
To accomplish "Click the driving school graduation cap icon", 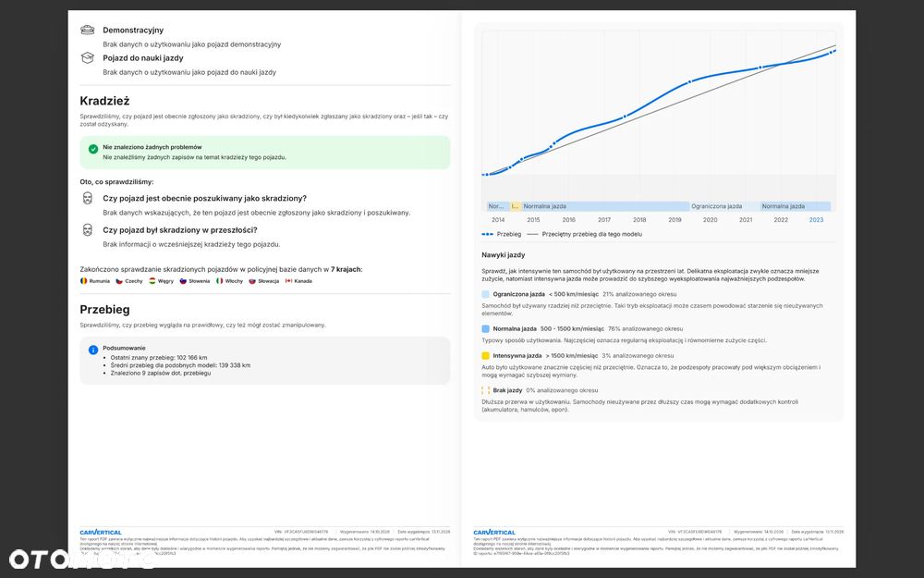I will point(87,57).
